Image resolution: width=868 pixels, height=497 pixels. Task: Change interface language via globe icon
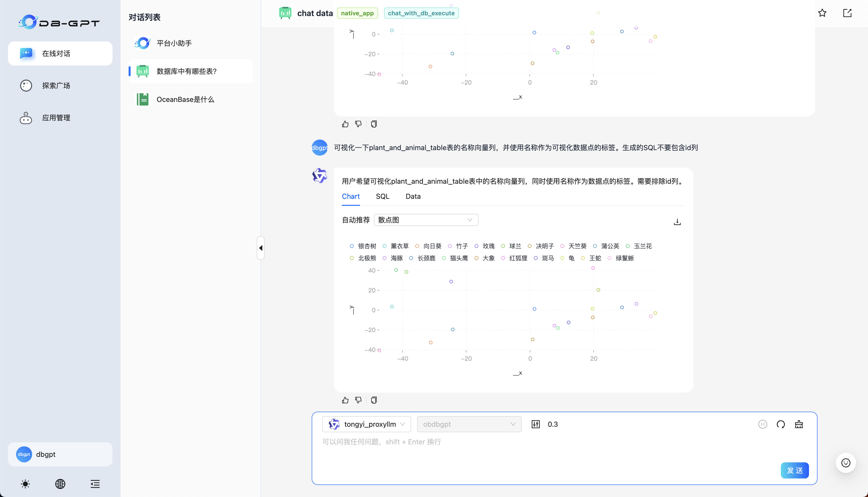click(60, 484)
